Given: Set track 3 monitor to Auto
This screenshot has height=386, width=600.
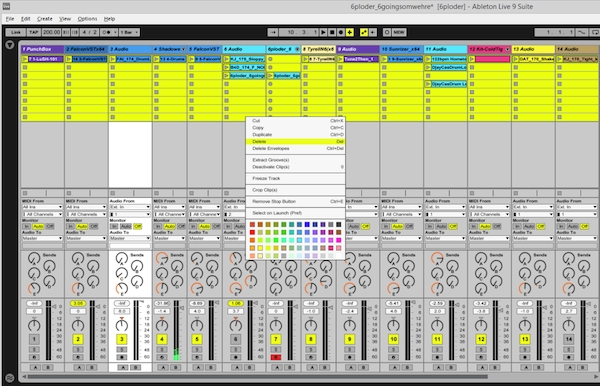Looking at the screenshot, I should [126, 226].
